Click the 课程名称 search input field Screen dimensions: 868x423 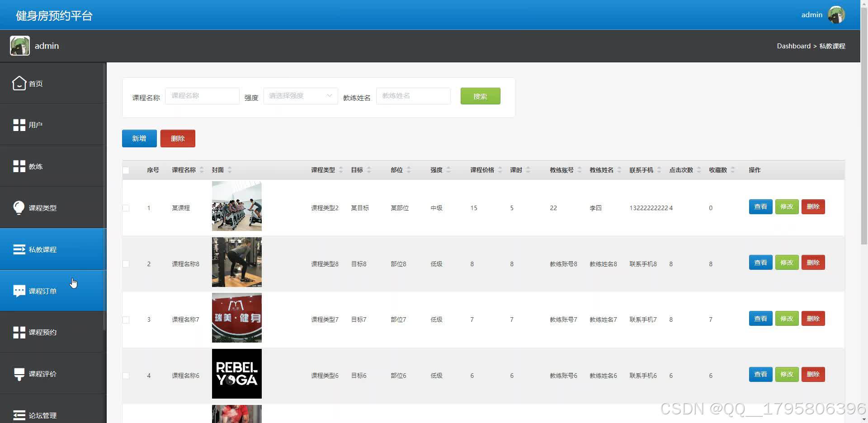202,96
